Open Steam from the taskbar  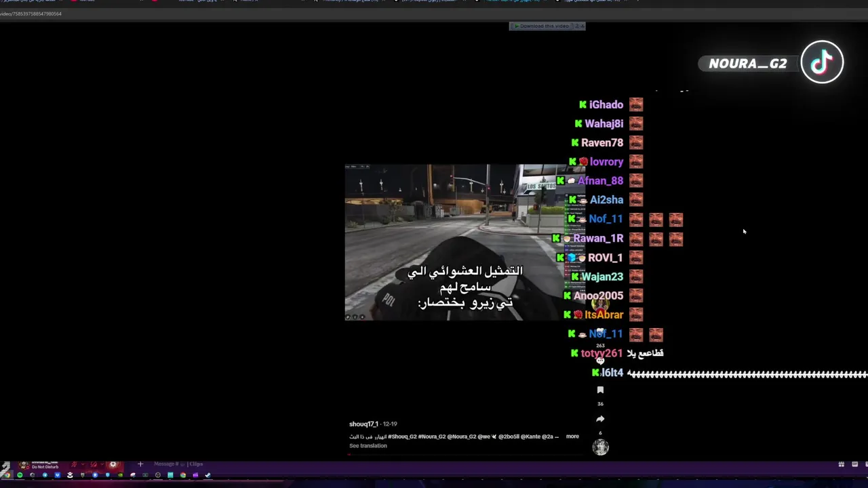coord(208,475)
